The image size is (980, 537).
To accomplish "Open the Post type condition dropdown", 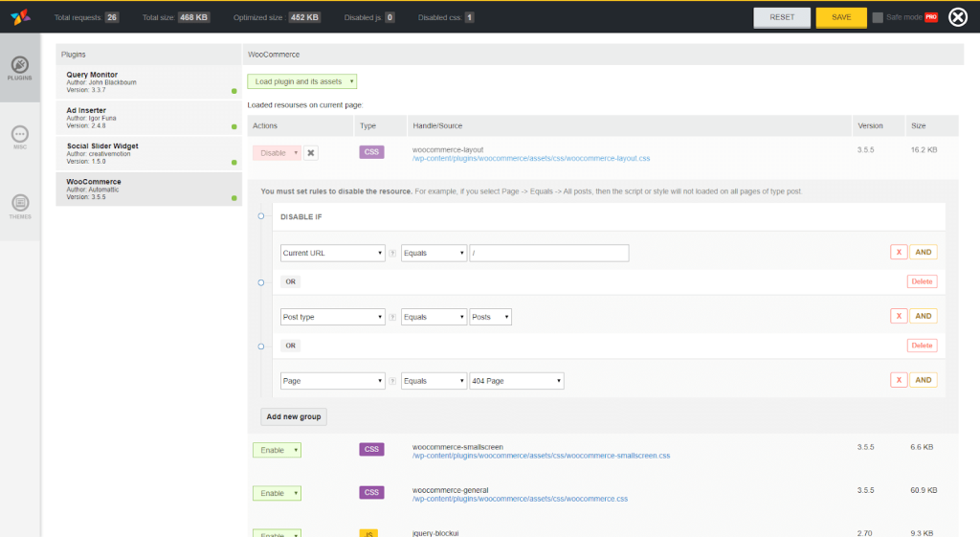I will point(332,317).
